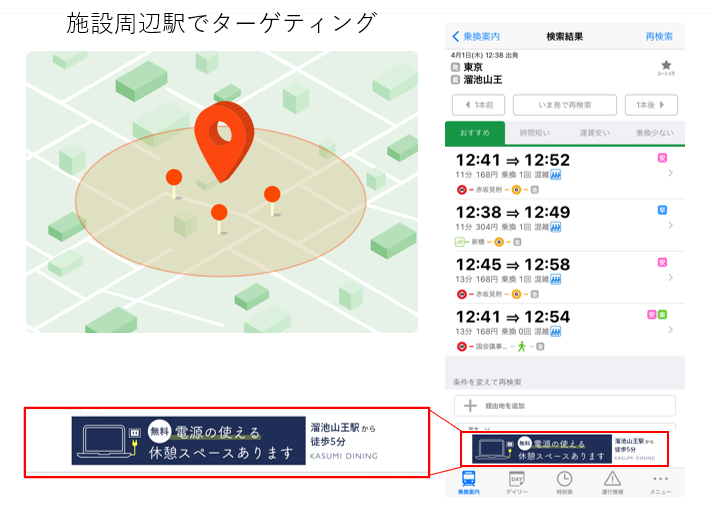Tap congestion icon on 12:45 ⇒ 12:58 row
The image size is (712, 510).
tap(556, 279)
